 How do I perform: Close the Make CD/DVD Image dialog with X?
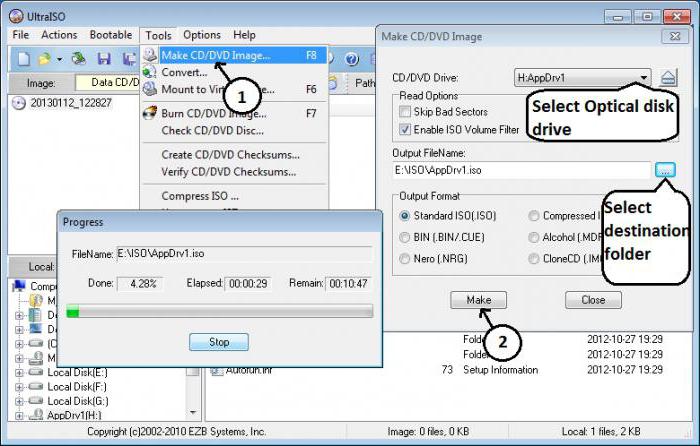(675, 36)
